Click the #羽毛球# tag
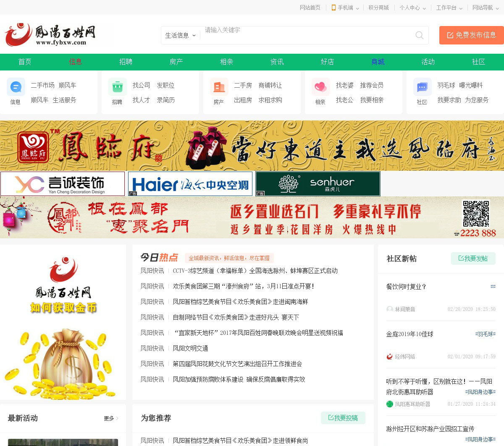 tap(485, 334)
